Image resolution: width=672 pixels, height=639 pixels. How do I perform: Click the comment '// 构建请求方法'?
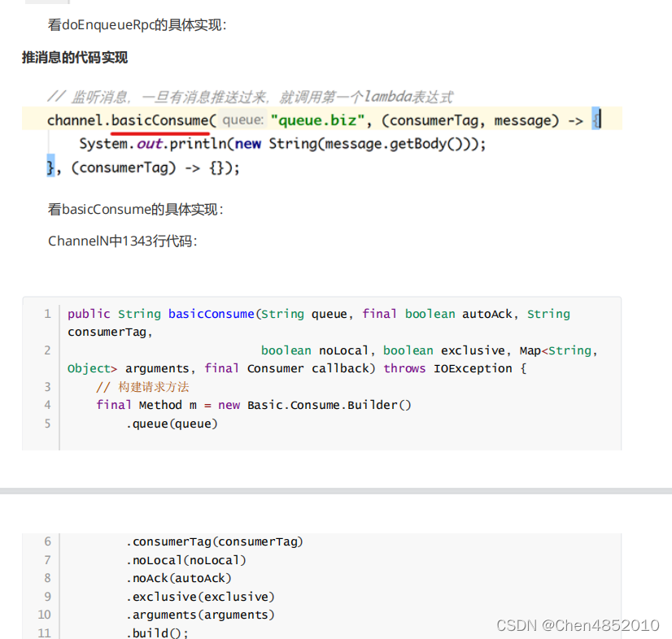pos(142,387)
